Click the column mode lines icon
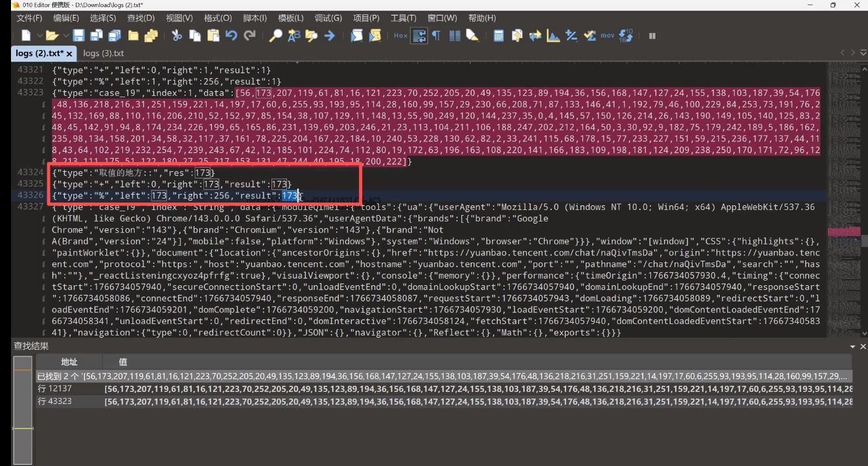 (455, 36)
